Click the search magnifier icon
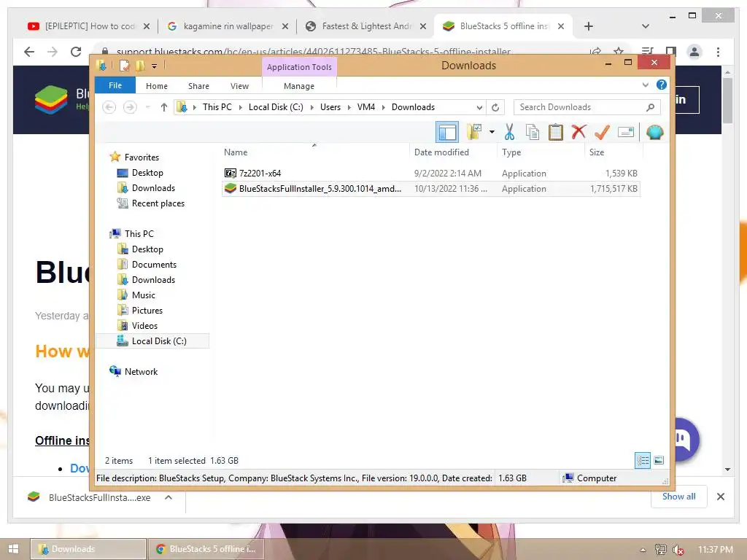 [650, 107]
